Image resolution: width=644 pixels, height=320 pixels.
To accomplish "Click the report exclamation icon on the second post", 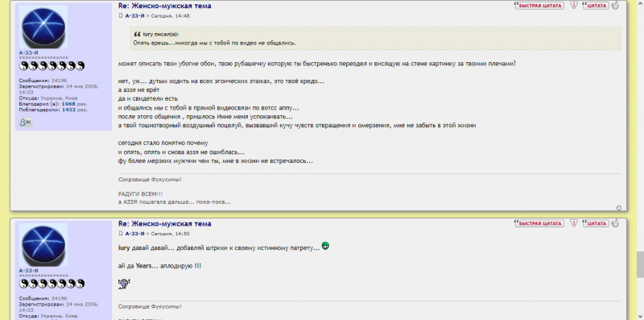I will [574, 223].
